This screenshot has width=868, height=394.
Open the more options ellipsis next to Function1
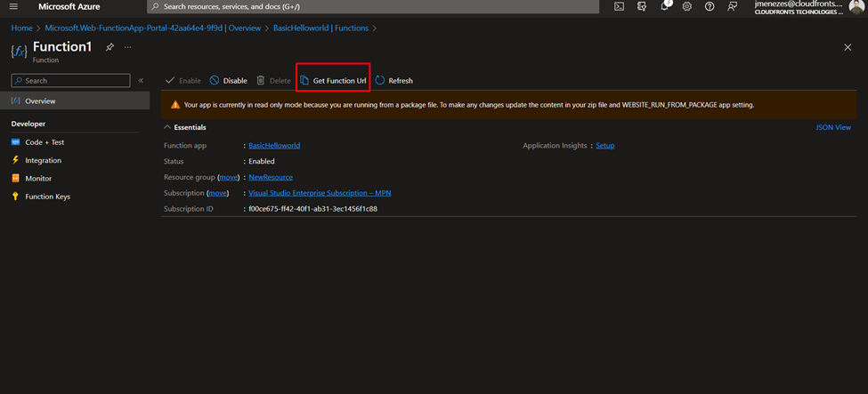[128, 47]
